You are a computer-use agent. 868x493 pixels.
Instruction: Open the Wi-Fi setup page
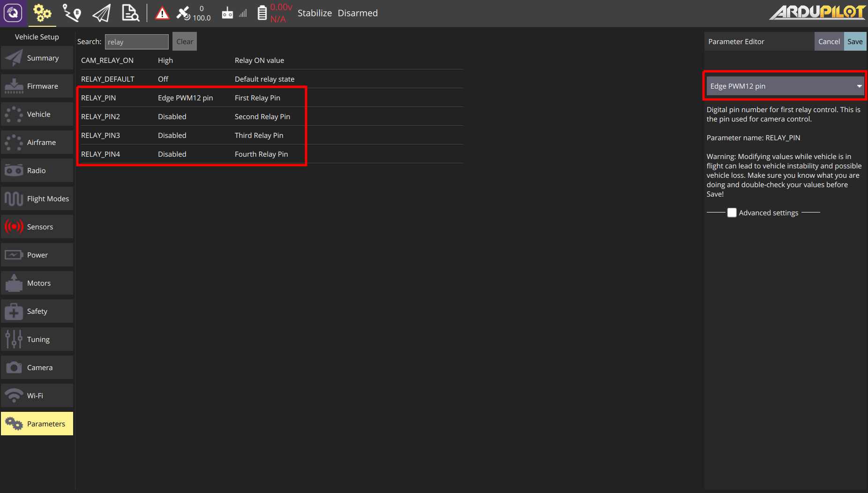[x=37, y=396]
